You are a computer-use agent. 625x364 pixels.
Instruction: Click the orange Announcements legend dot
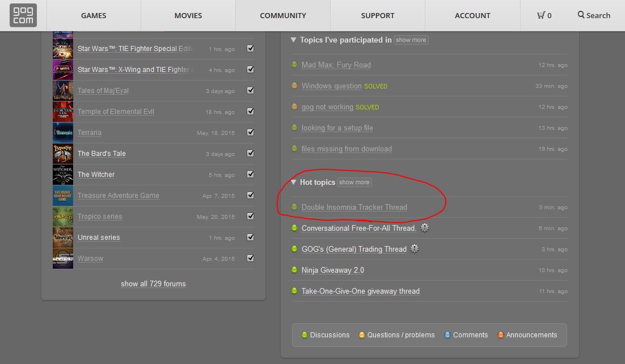[501, 335]
